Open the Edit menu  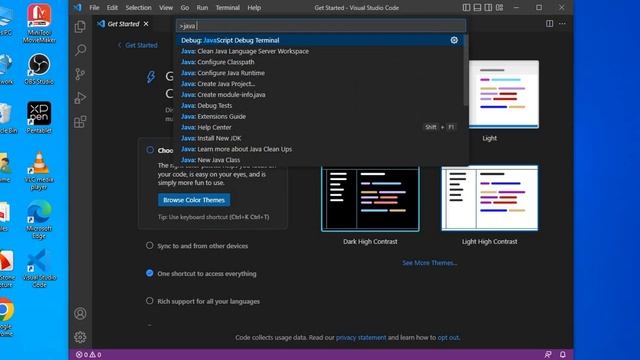[112, 7]
